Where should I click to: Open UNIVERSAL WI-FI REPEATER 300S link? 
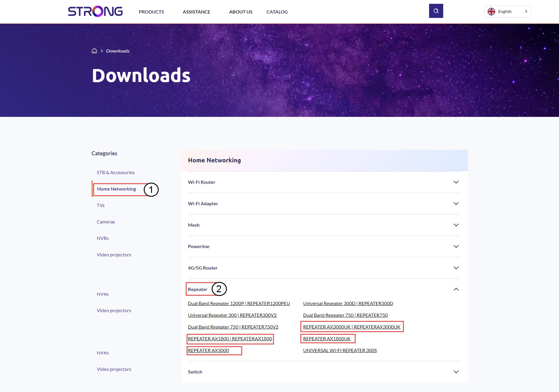[340, 350]
